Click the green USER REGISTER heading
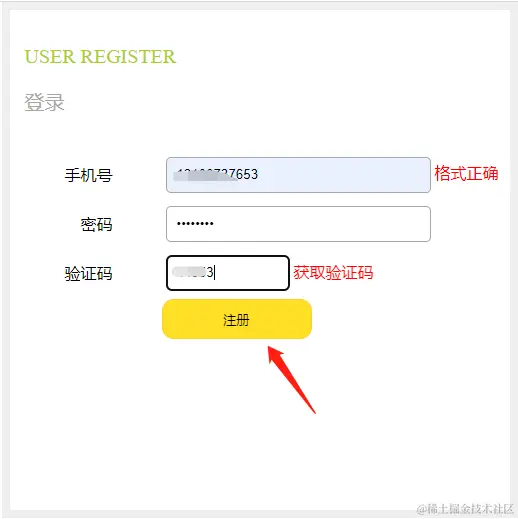The width and height of the screenshot is (518, 519). click(100, 56)
